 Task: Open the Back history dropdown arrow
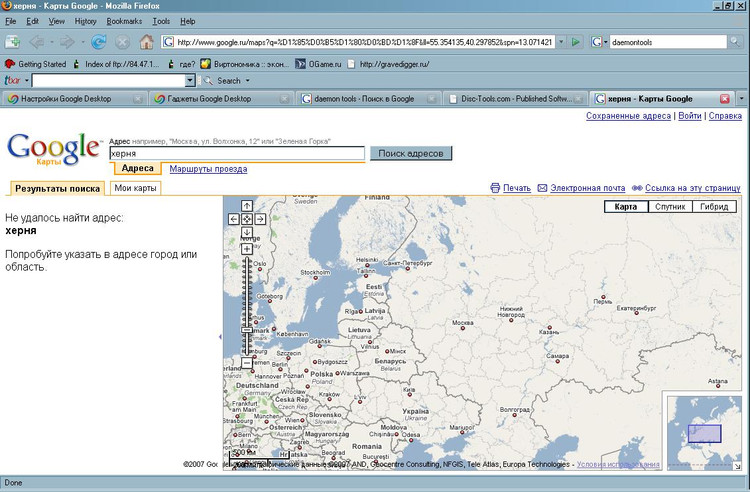[x=52, y=42]
